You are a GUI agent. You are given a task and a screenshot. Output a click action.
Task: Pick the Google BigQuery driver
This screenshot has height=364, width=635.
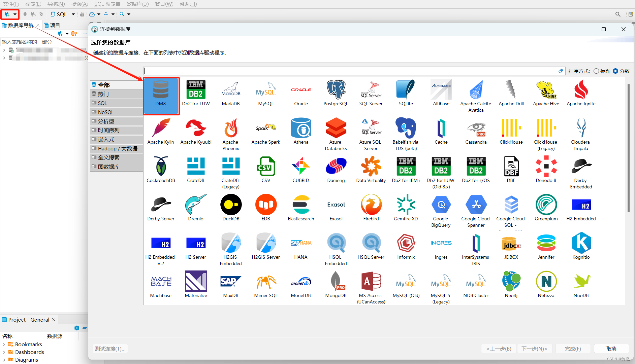[x=441, y=211]
